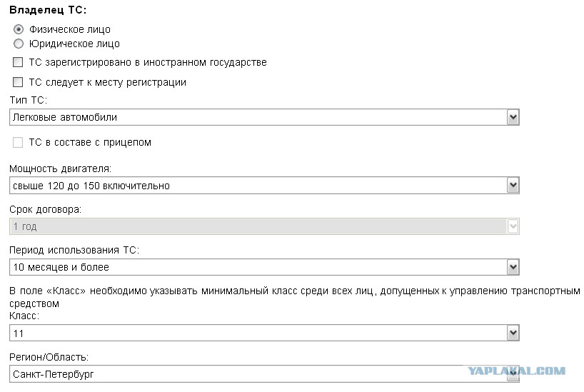Image resolution: width=584 pixels, height=392 pixels.
Task: Expand the Класс dropdown arrow
Action: [513, 333]
